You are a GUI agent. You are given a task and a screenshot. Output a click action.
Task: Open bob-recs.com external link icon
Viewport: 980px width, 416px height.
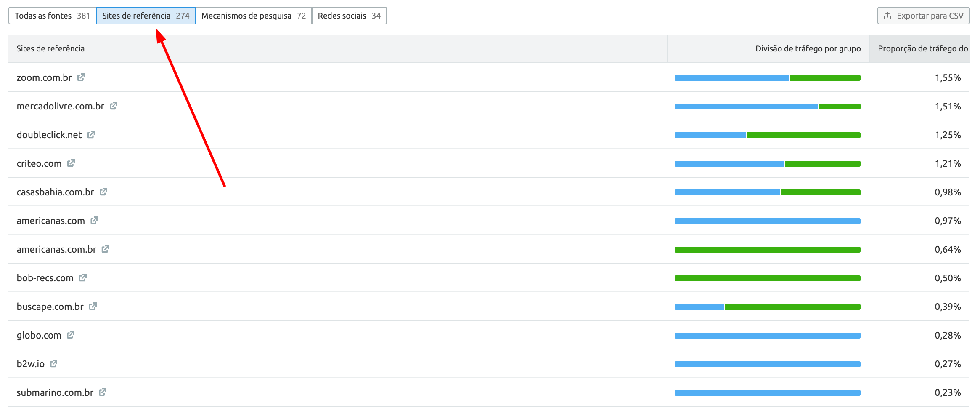pos(83,277)
